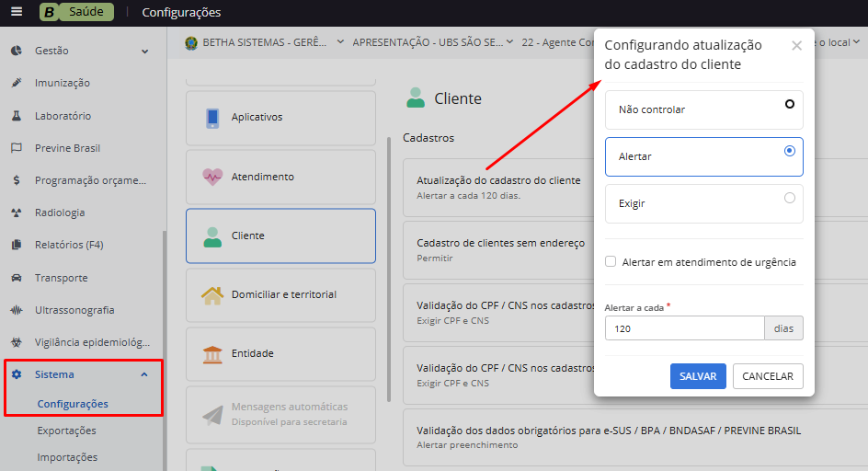The image size is (868, 471).
Task: Click the CANCELAR button
Action: click(x=768, y=376)
